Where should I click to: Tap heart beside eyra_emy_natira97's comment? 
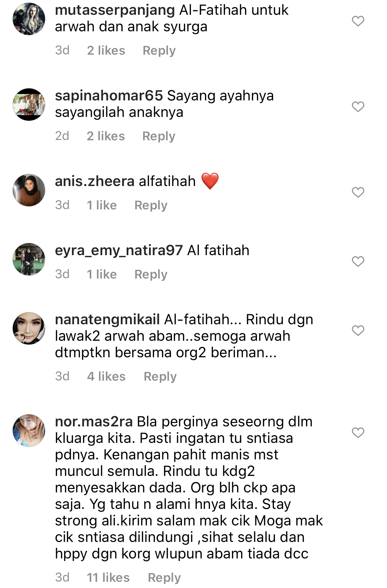click(x=358, y=261)
